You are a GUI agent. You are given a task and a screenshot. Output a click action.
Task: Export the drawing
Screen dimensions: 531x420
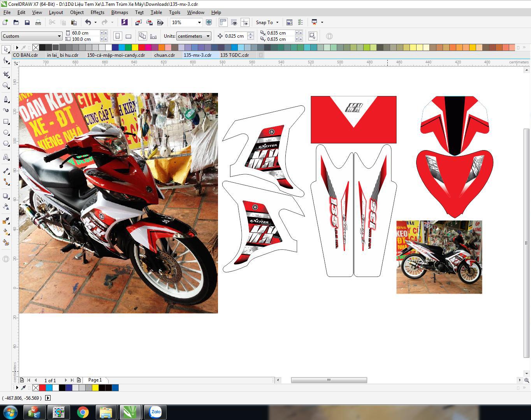[x=149, y=23]
